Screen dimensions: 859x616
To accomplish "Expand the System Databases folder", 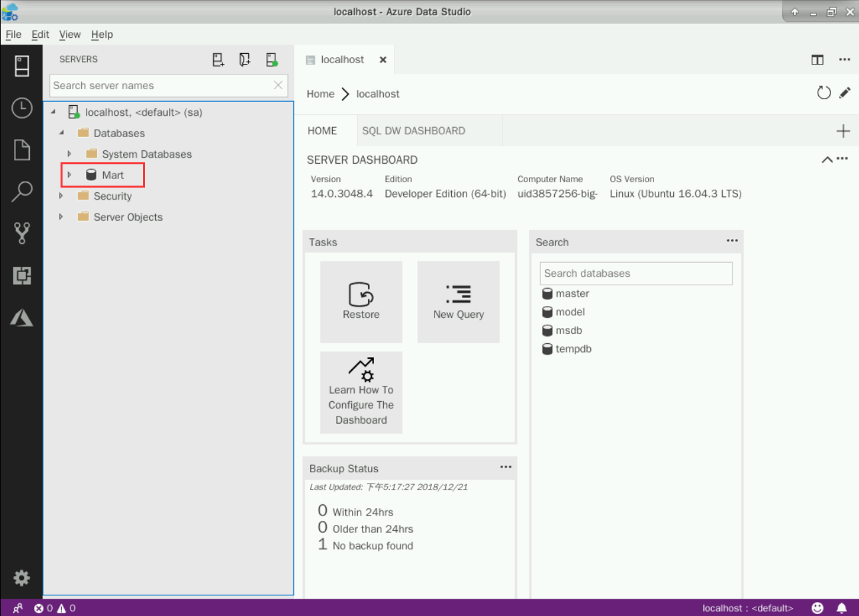I will tap(69, 154).
